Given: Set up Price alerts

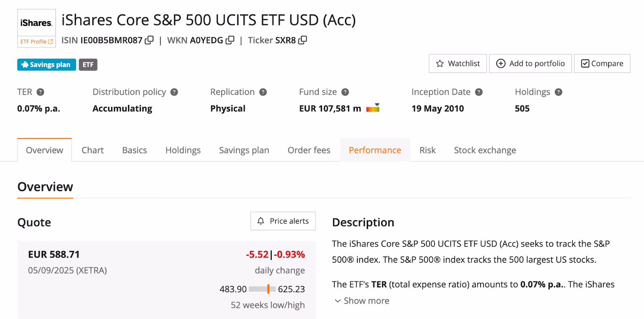Looking at the screenshot, I should [283, 221].
